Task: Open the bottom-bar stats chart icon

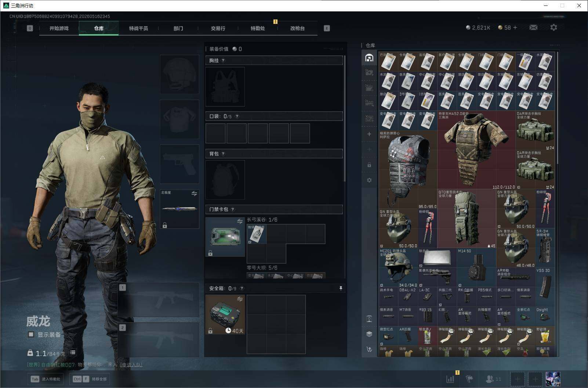Action: 450,379
